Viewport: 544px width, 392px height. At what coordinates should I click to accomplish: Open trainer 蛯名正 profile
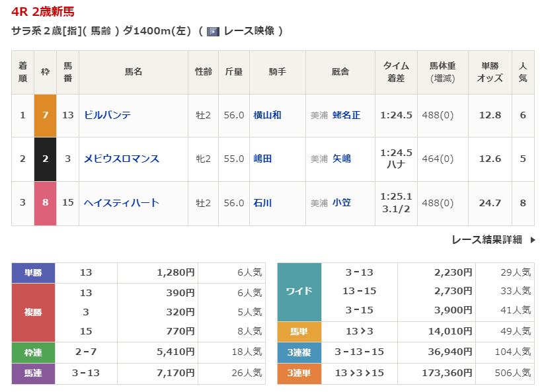coord(346,115)
